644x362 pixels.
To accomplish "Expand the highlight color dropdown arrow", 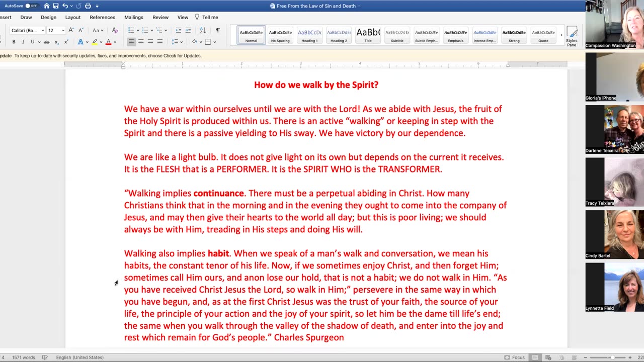I will (x=101, y=42).
